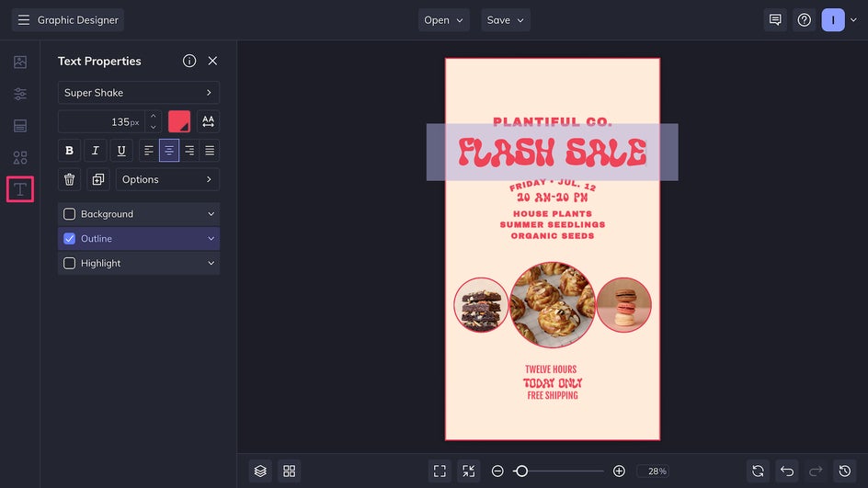Expand the text Options menu
Screen dimensions: 868x488
point(167,179)
